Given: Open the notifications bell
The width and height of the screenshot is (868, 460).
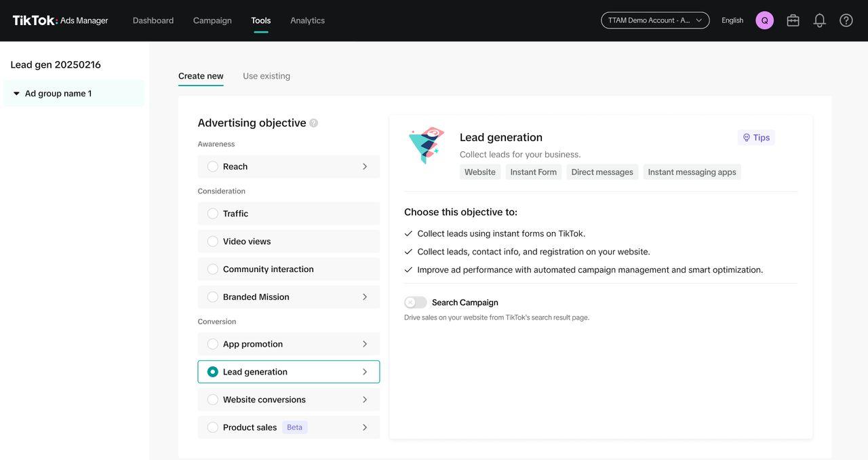Looking at the screenshot, I should click(819, 20).
